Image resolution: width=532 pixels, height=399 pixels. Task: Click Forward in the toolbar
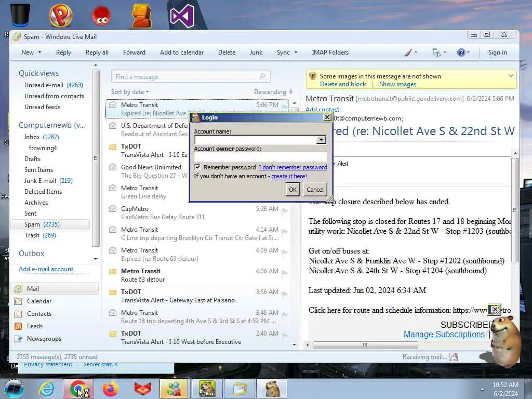pos(134,52)
